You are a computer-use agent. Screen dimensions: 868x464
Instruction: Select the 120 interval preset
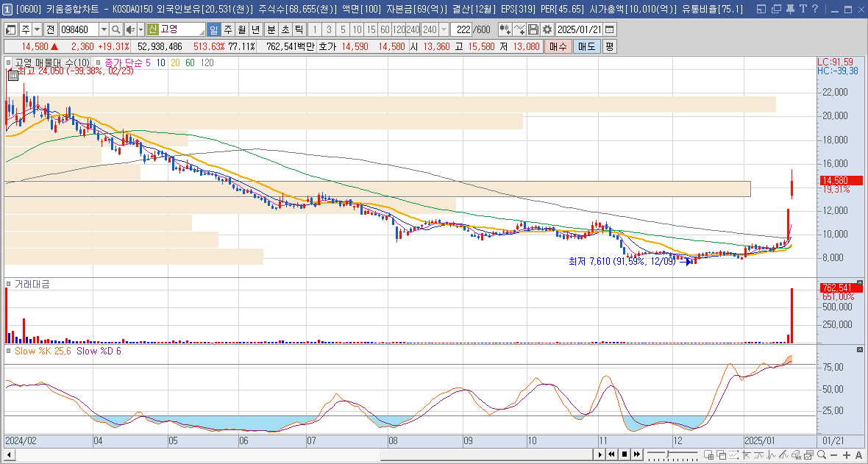(399, 29)
